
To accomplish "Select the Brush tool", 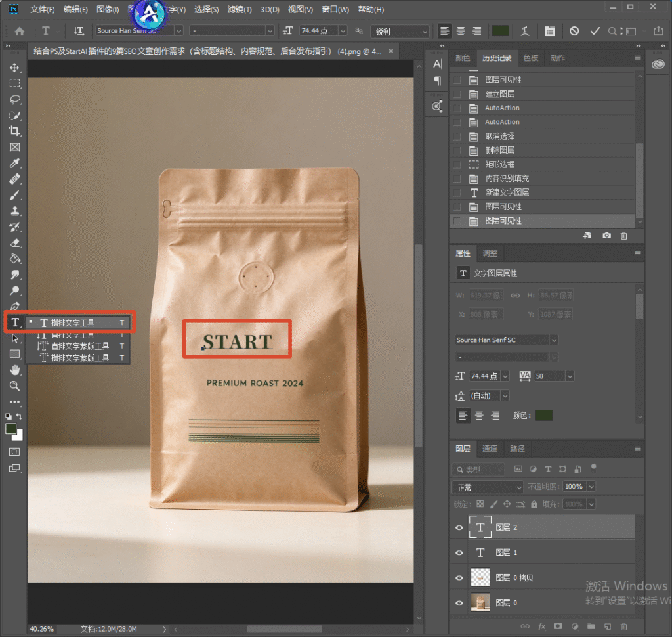I will point(14,195).
